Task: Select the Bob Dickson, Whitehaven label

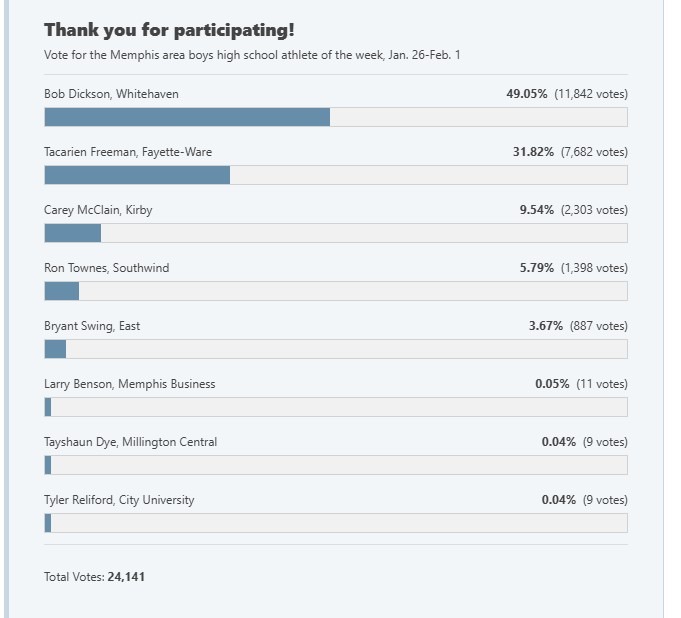Action: (111, 94)
